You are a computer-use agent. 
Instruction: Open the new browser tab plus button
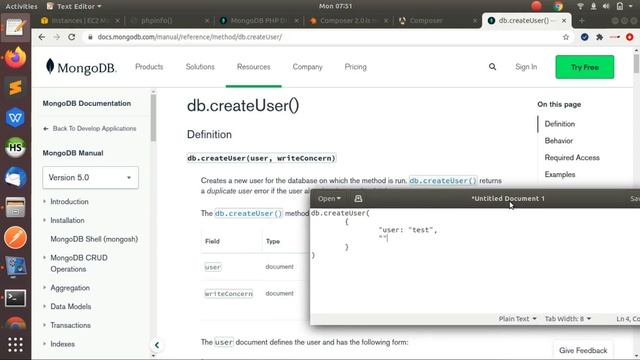[582, 20]
